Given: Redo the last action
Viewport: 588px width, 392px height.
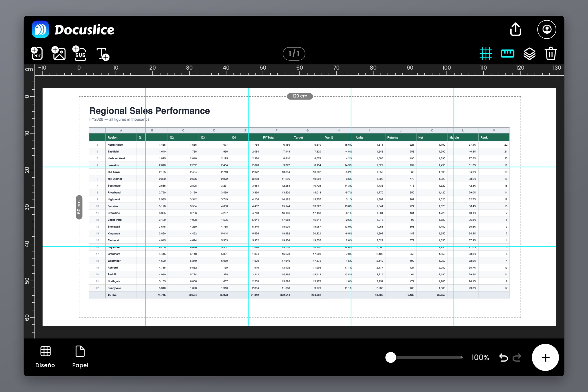Looking at the screenshot, I should (x=517, y=358).
